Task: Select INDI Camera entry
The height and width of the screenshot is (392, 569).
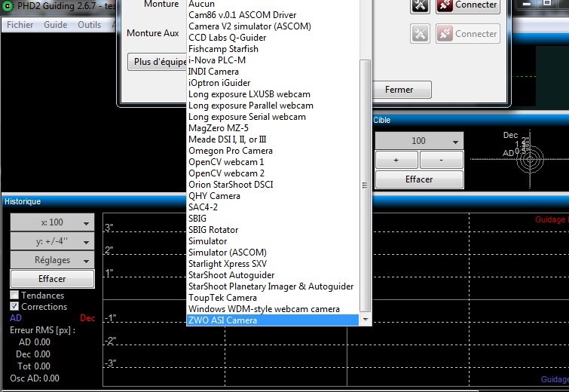Action: point(273,72)
